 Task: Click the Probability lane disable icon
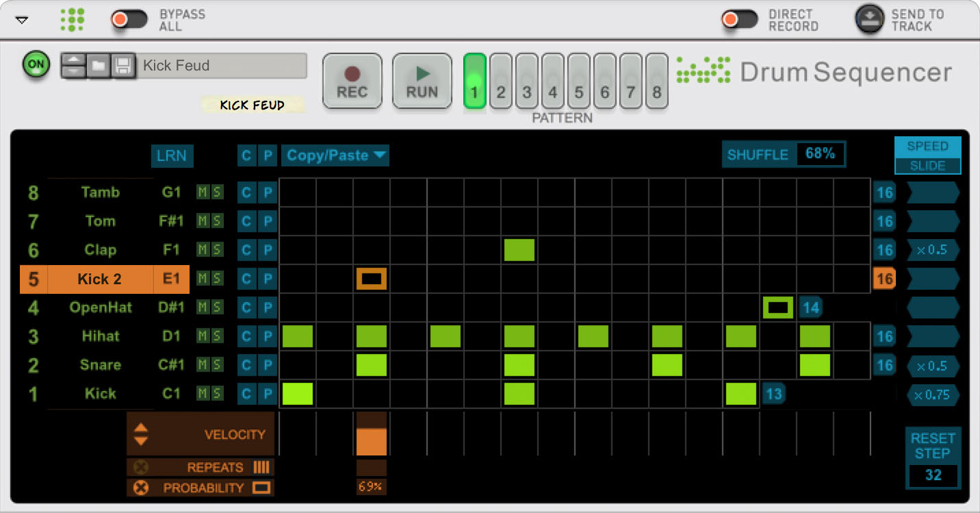[141, 488]
